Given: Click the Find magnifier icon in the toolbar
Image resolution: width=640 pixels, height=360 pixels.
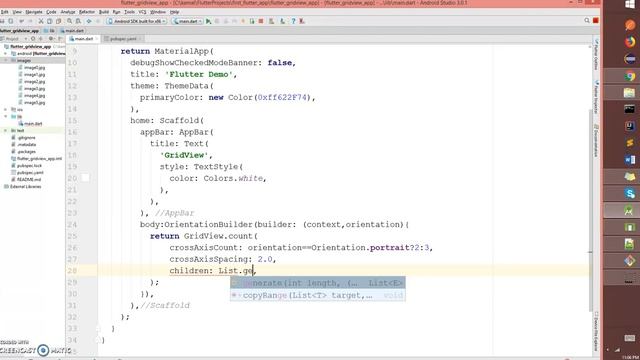Looking at the screenshot, I should pyautogui.click(x=70, y=21).
